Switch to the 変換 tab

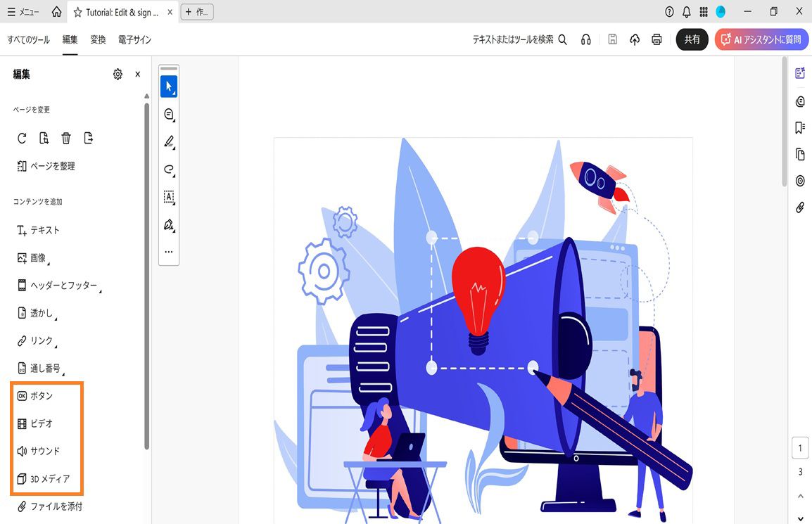tap(98, 40)
